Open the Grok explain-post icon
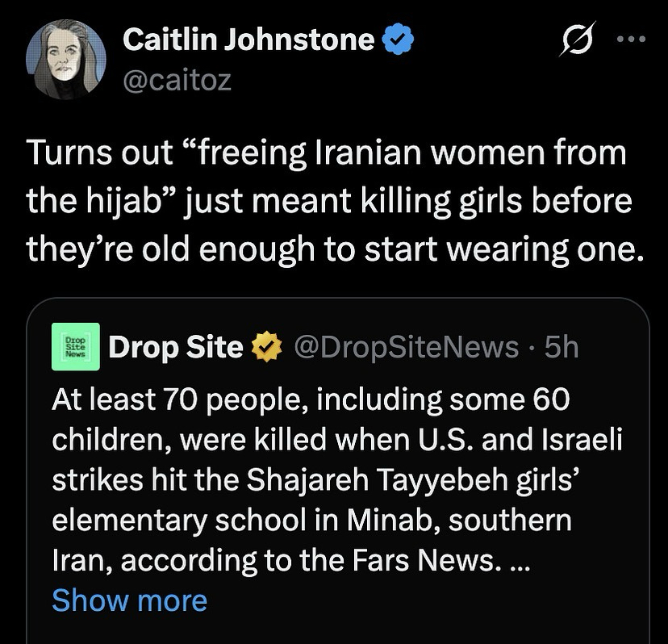Image resolution: width=668 pixels, height=644 pixels. [574, 40]
